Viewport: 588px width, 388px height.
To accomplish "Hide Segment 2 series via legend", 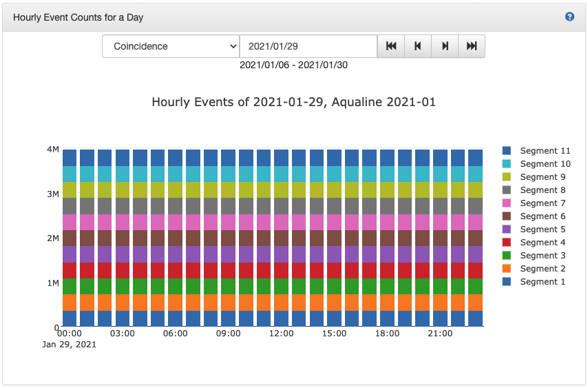I will (x=543, y=269).
